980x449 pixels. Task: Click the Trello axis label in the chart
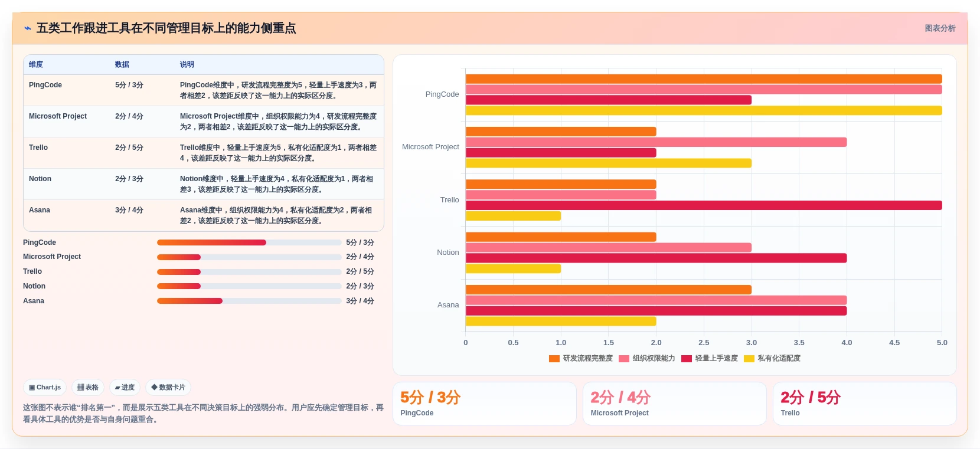point(449,200)
